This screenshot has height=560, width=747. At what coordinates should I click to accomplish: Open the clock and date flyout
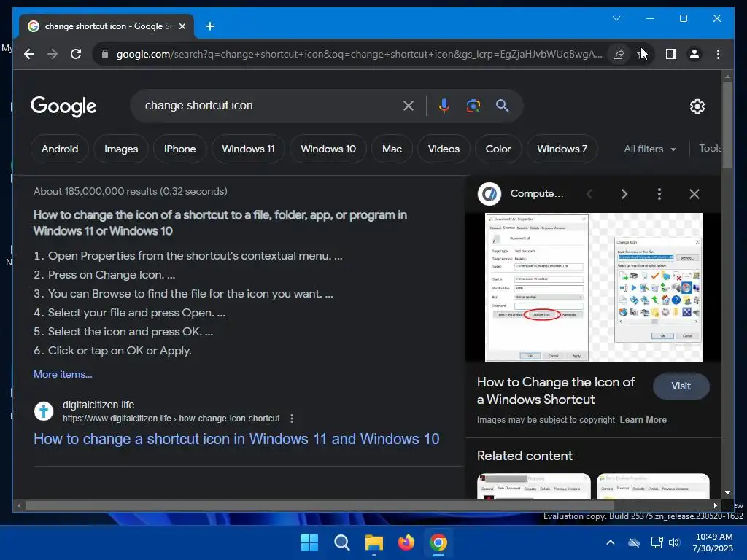tap(713, 542)
